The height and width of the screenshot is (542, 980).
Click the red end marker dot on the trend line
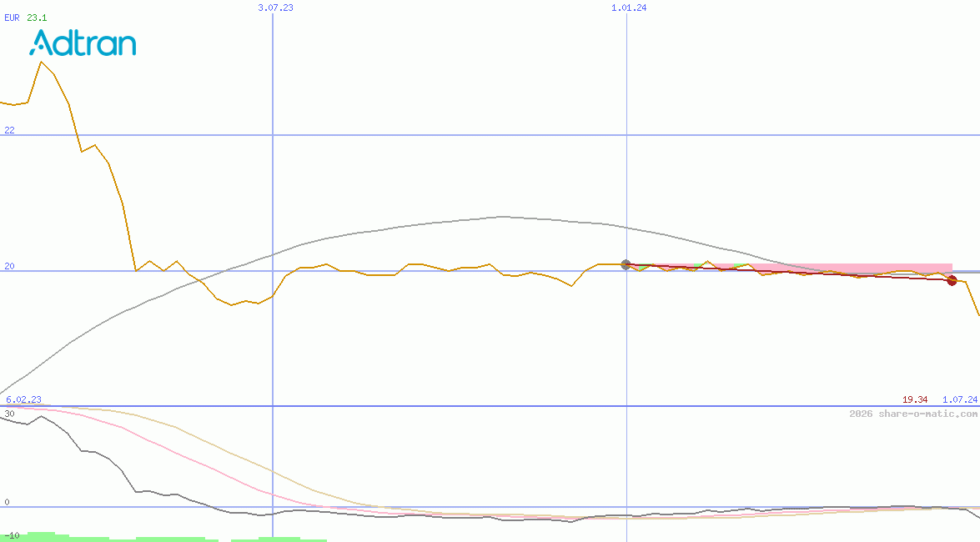(952, 280)
